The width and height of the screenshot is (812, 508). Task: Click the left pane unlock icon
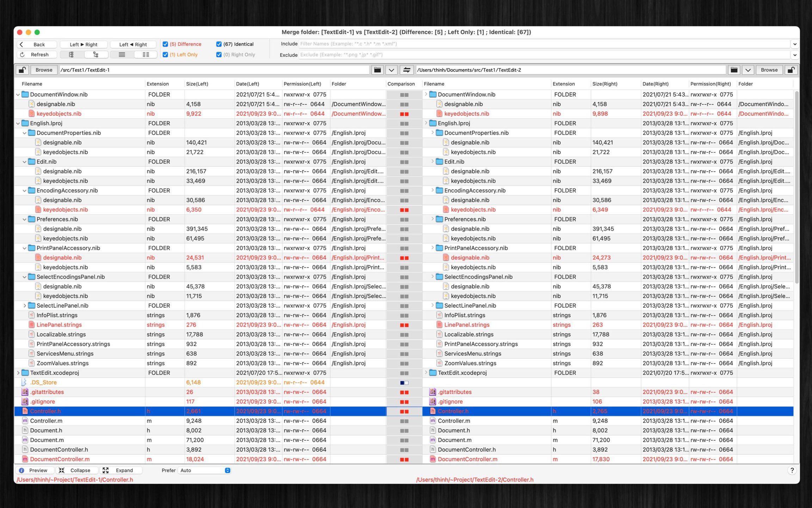click(x=22, y=70)
